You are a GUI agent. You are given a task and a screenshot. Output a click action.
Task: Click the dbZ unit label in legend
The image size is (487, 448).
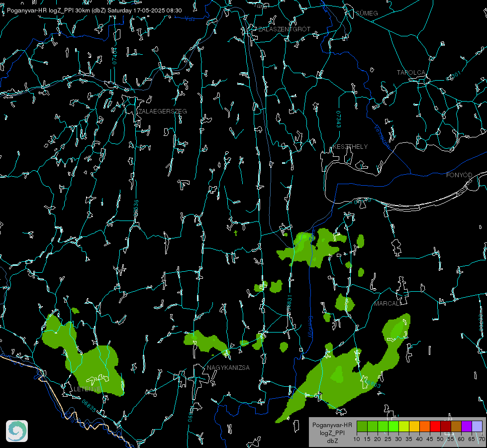tap(332, 441)
